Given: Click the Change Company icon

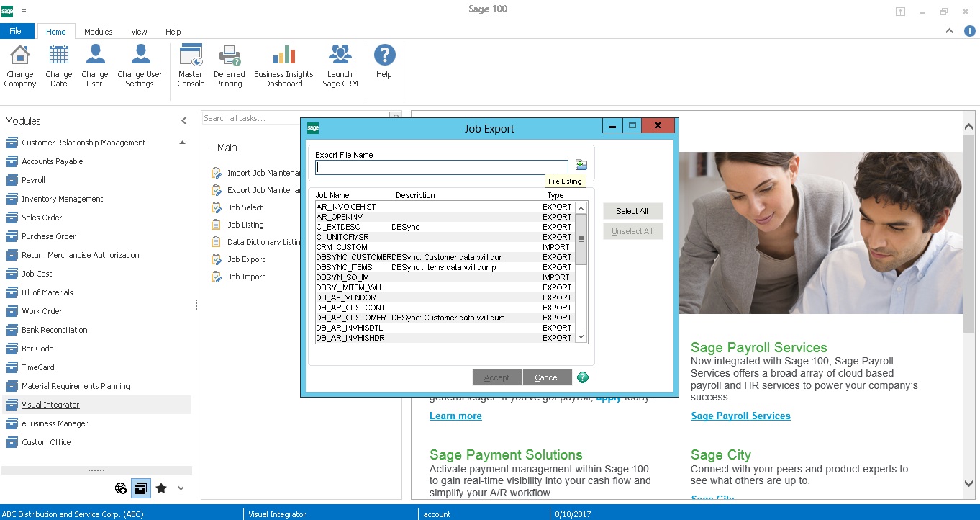Looking at the screenshot, I should click(x=20, y=56).
